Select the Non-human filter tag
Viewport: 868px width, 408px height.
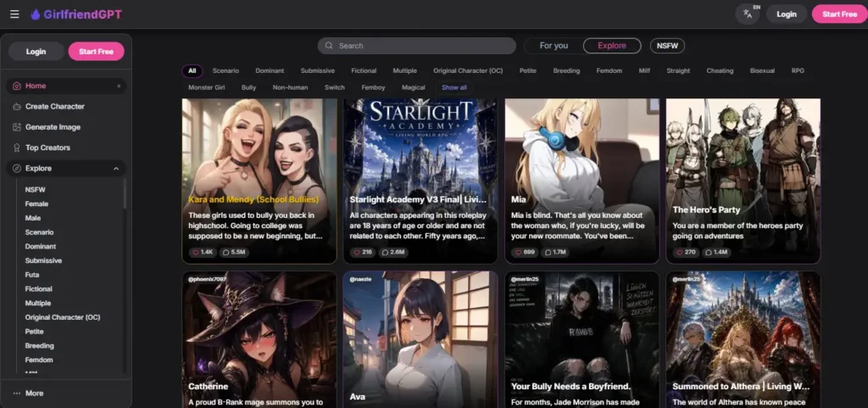click(290, 87)
